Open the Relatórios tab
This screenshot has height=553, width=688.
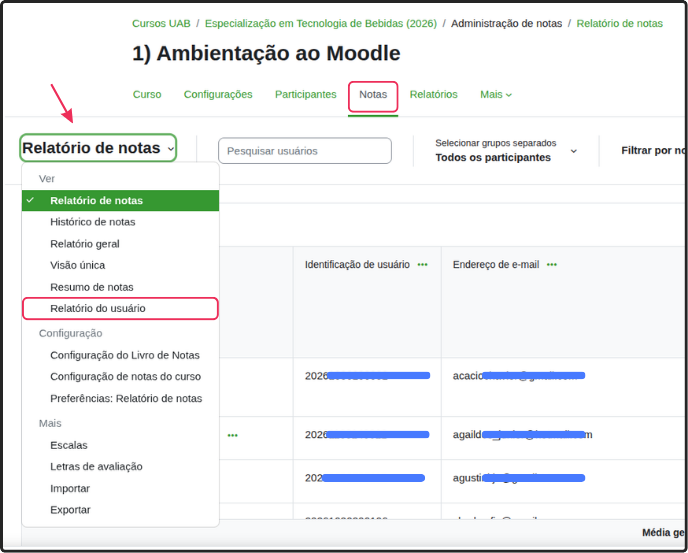coord(433,95)
